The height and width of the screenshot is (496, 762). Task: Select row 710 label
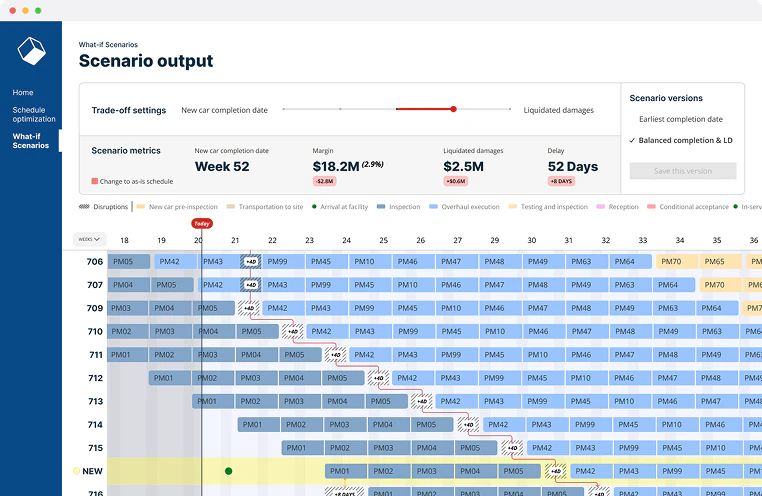point(95,331)
